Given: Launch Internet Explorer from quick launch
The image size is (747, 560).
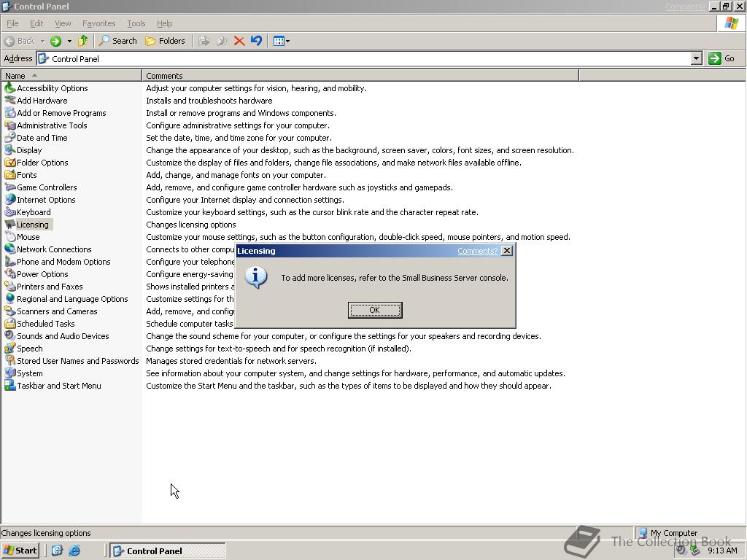Looking at the screenshot, I should pyautogui.click(x=74, y=551).
